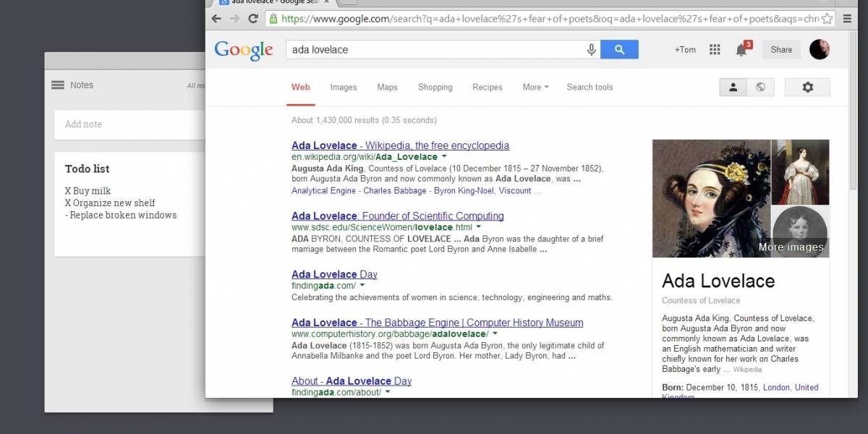Screen dimensions: 868x434
Task: Click the blue search magnifier button
Action: coord(619,49)
